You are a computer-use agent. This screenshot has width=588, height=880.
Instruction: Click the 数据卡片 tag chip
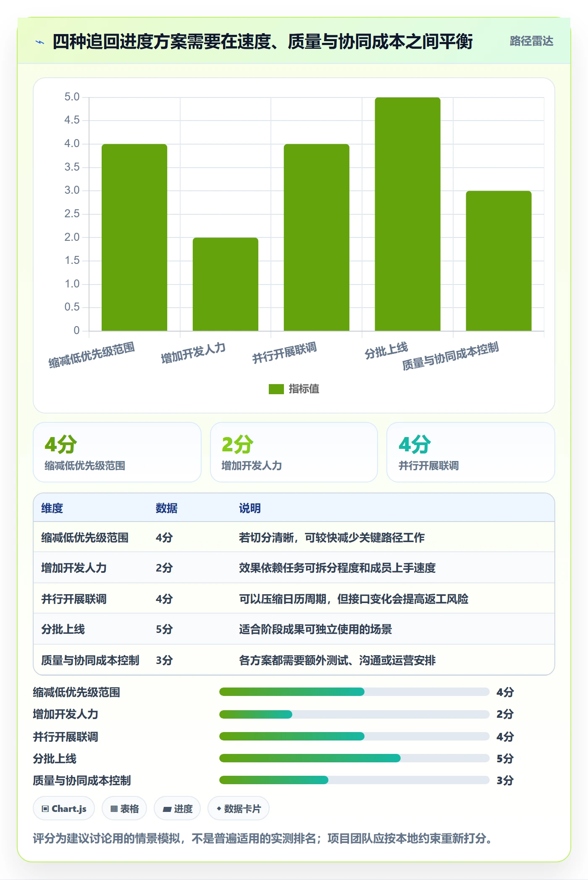click(239, 809)
